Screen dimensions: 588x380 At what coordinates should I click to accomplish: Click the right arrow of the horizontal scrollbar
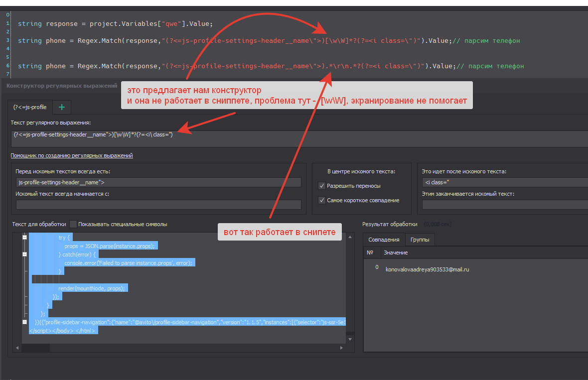(x=341, y=348)
